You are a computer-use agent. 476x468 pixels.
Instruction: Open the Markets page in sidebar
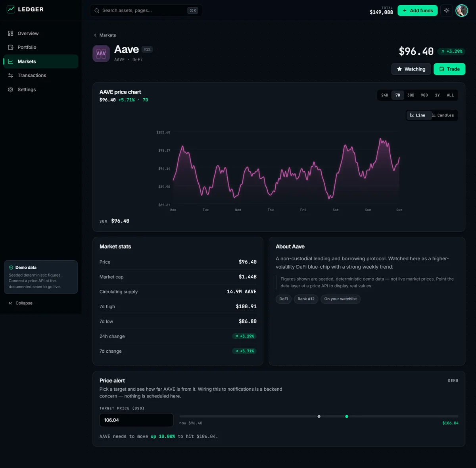coord(41,61)
